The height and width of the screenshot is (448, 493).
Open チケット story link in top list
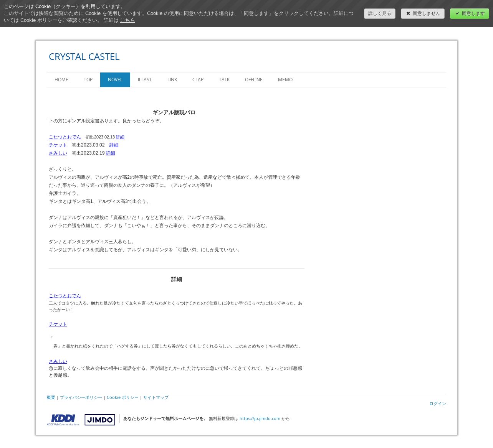click(x=58, y=145)
